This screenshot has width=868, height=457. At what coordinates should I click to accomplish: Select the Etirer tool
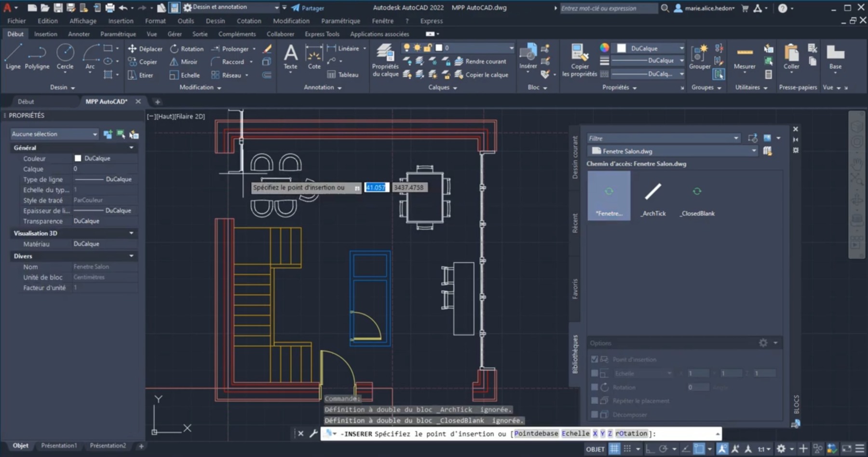pyautogui.click(x=140, y=75)
